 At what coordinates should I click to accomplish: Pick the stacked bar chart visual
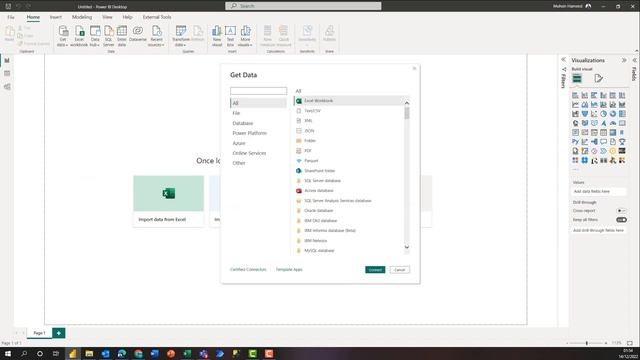coord(575,96)
